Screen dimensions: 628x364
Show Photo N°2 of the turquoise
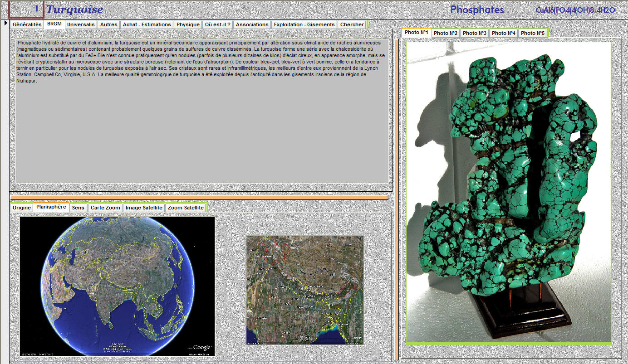(445, 33)
